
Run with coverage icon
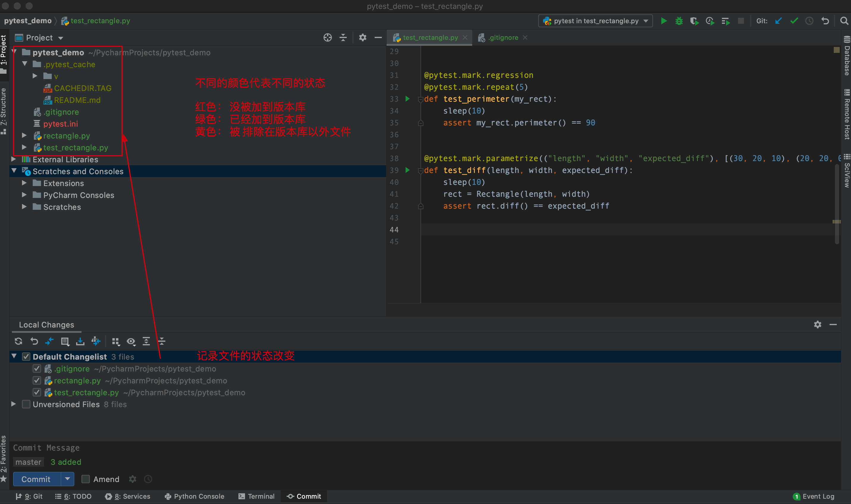(694, 21)
